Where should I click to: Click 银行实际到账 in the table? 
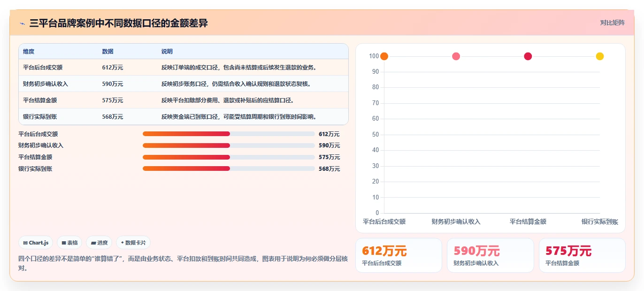[40, 117]
